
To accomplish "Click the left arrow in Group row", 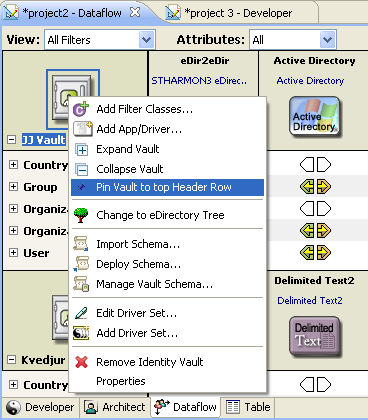I will (x=307, y=187).
